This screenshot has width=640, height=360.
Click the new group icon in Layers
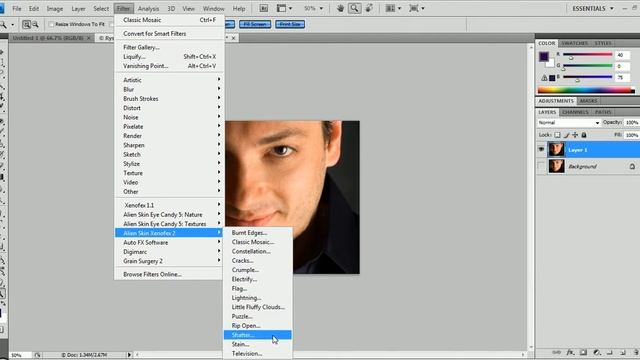pos(610,352)
